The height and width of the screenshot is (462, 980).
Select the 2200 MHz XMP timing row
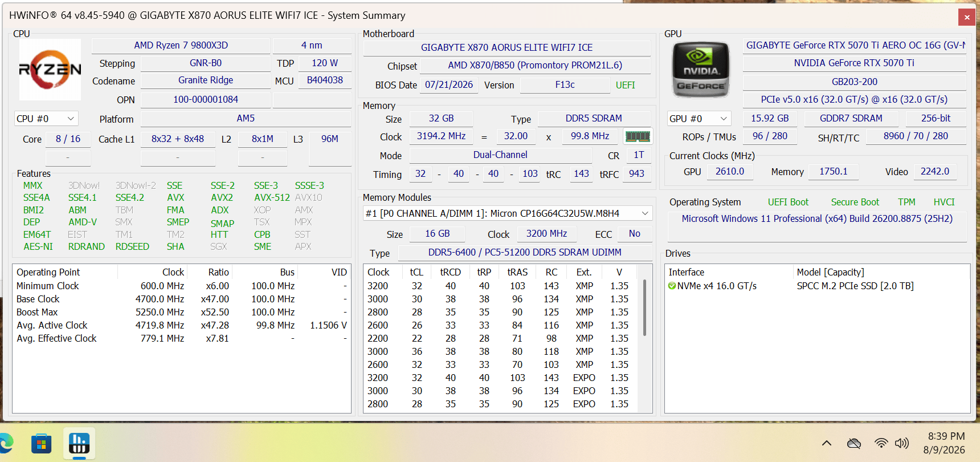click(501, 338)
